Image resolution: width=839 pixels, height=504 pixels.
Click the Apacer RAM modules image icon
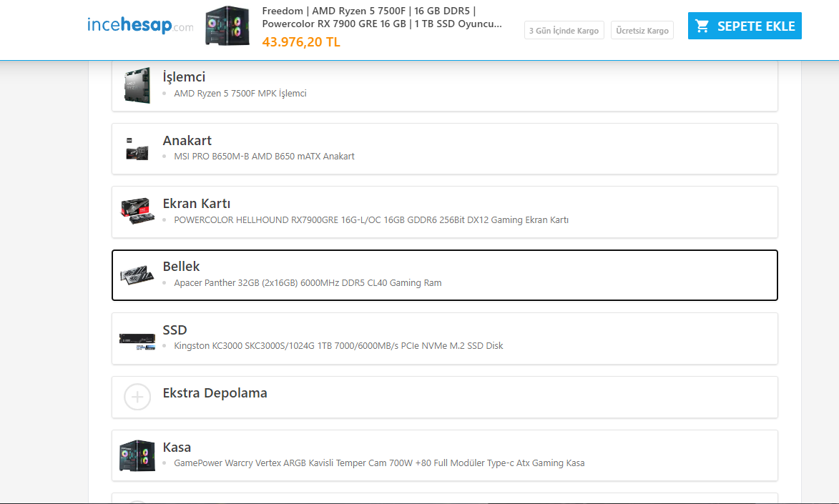[137, 275]
